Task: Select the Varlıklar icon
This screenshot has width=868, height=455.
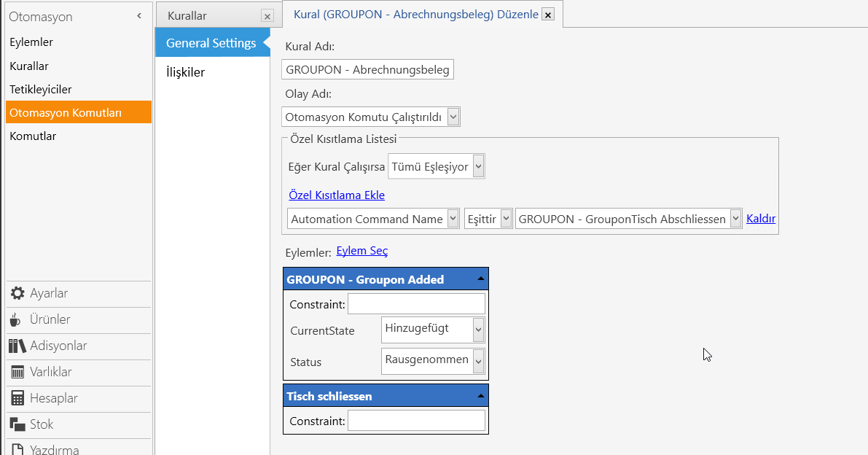Action: coord(17,372)
